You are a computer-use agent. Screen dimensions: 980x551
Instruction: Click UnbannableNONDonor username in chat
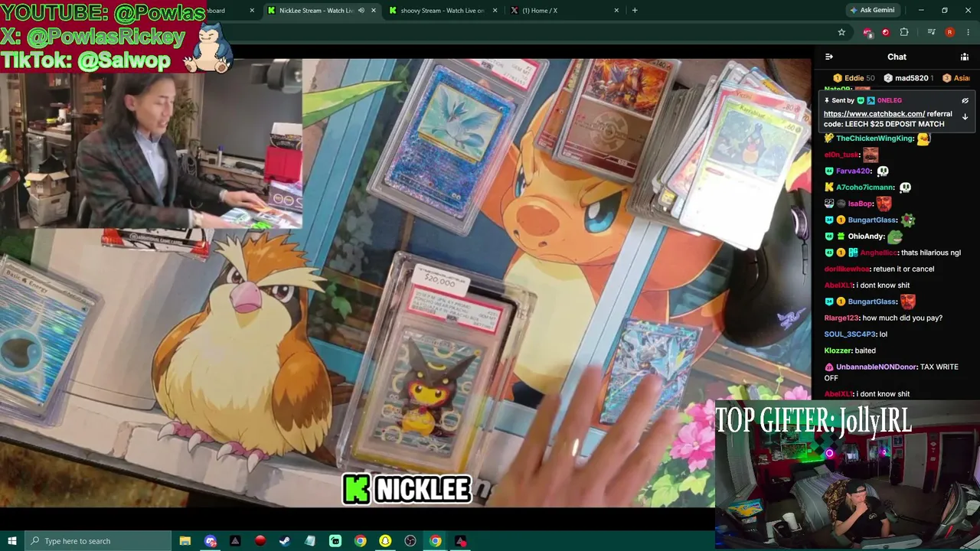[876, 367]
